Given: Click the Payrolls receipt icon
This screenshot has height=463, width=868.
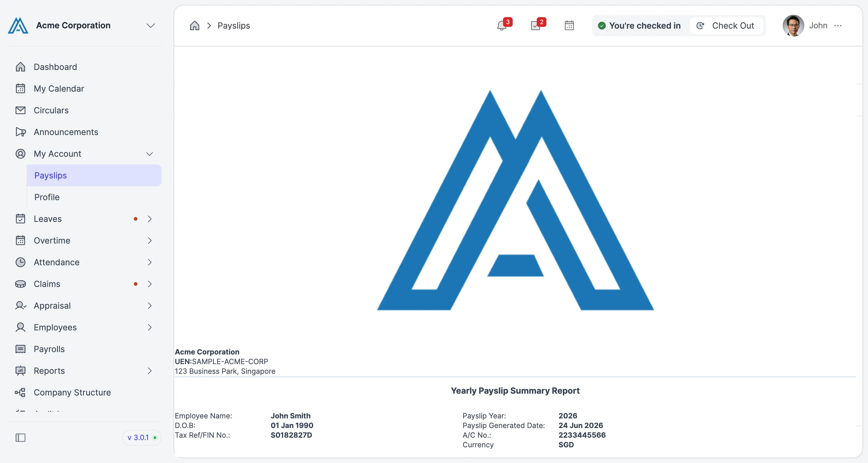Looking at the screenshot, I should click(x=20, y=349).
